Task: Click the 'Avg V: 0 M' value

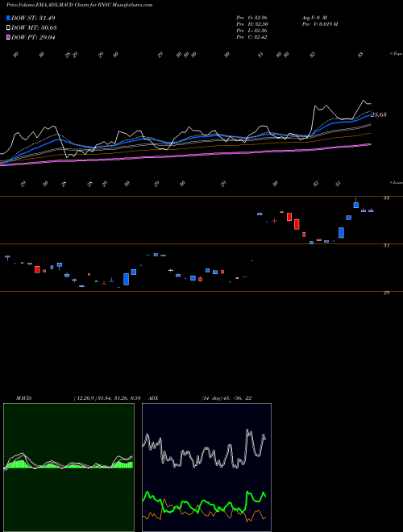Action: (x=314, y=18)
